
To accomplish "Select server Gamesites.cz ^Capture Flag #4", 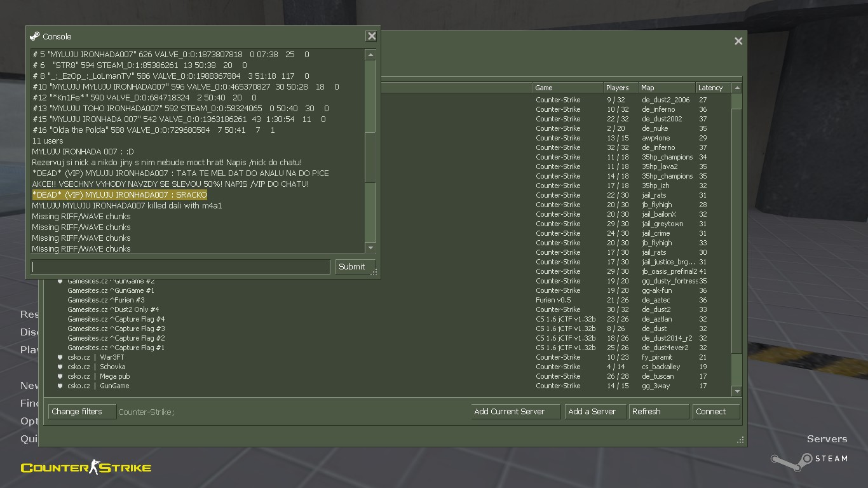I will coord(116,319).
